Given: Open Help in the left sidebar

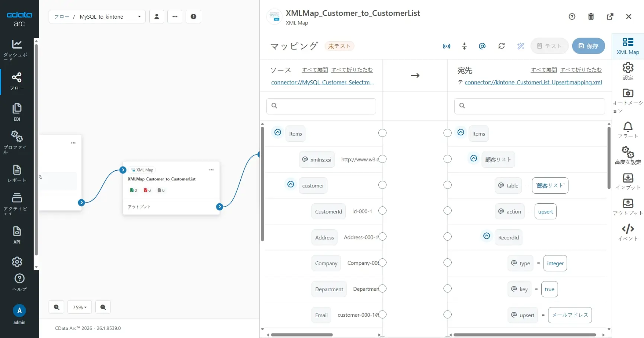Looking at the screenshot, I should click(x=19, y=283).
